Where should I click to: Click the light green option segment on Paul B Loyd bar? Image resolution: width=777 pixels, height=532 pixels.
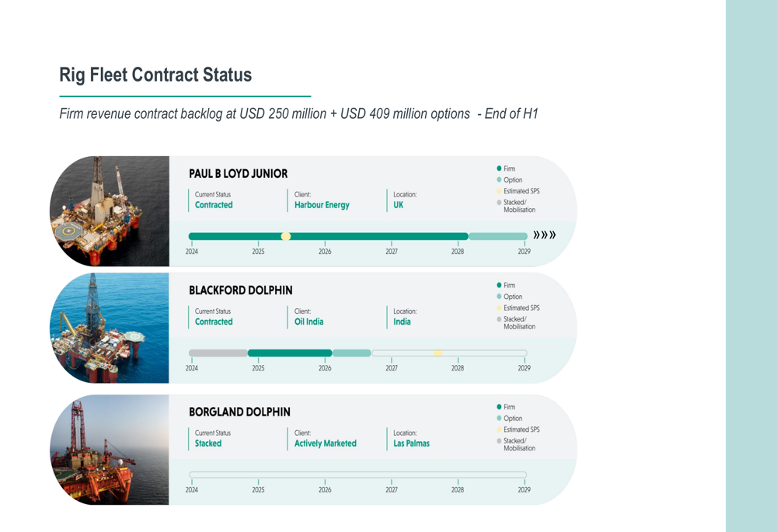(x=498, y=236)
